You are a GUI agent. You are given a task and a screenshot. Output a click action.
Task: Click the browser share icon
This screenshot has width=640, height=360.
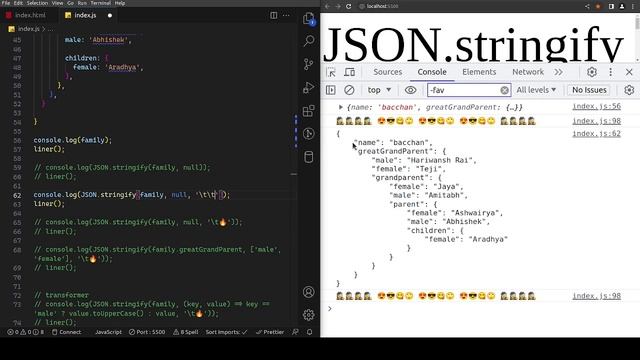pos(587,6)
